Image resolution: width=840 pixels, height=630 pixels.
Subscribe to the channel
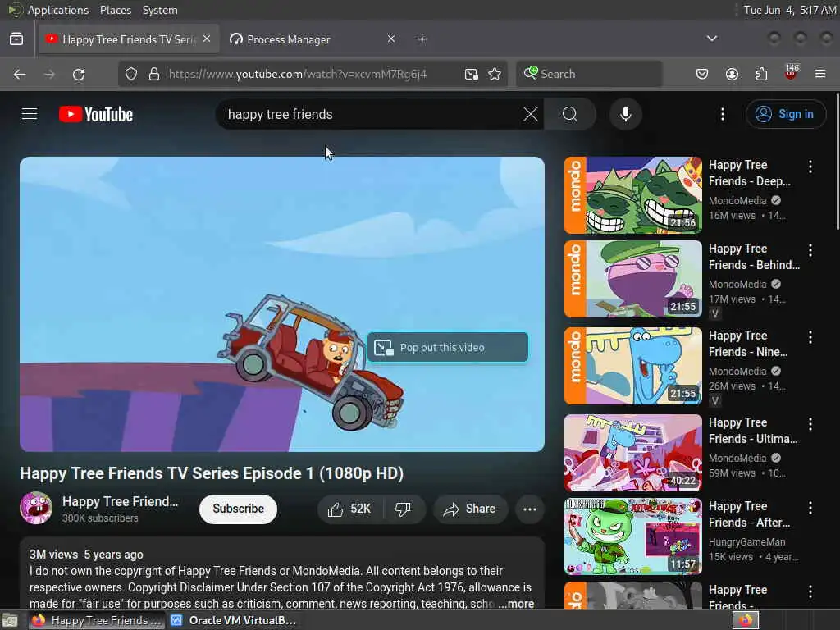pyautogui.click(x=239, y=509)
